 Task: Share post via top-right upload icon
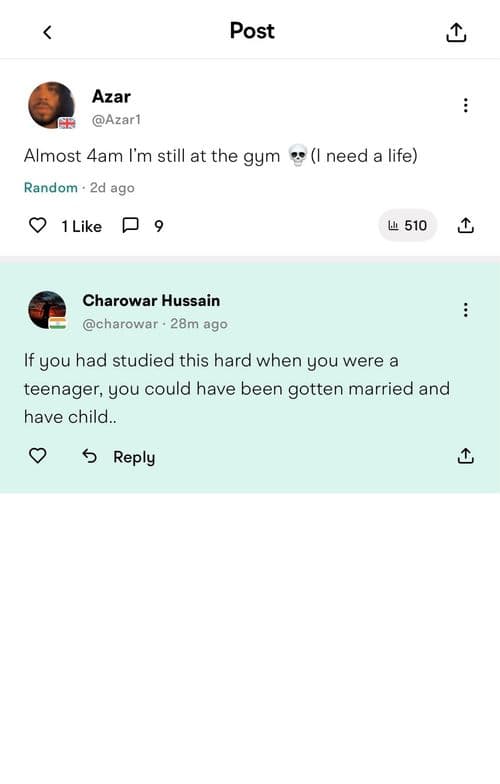click(456, 32)
